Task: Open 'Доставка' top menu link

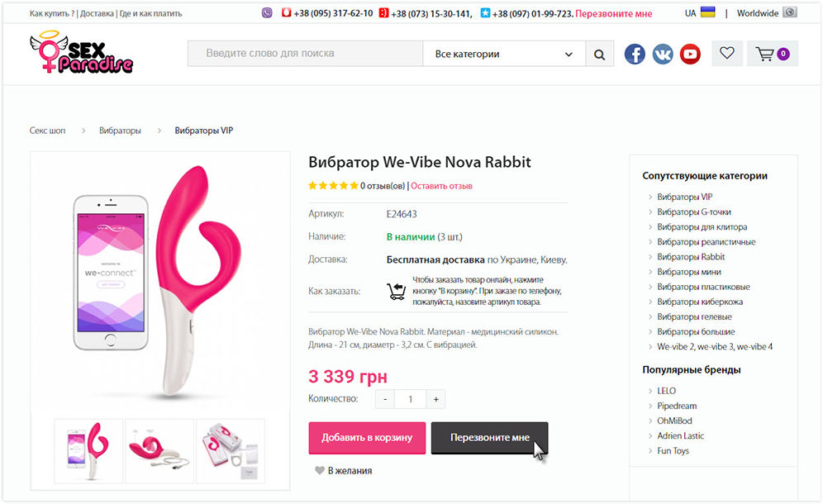Action: 97,14
